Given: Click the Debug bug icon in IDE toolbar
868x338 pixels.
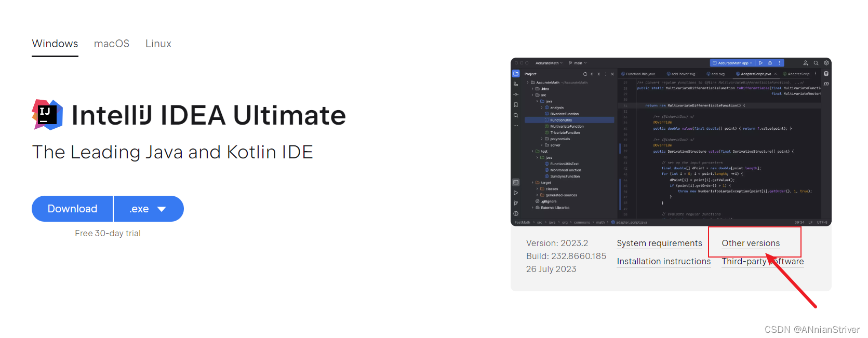Looking at the screenshot, I should point(770,63).
